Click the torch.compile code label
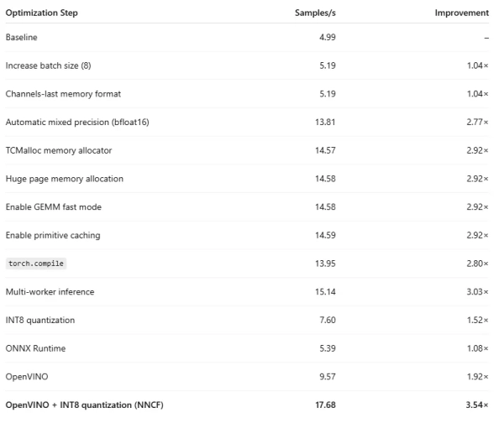 (x=35, y=264)
